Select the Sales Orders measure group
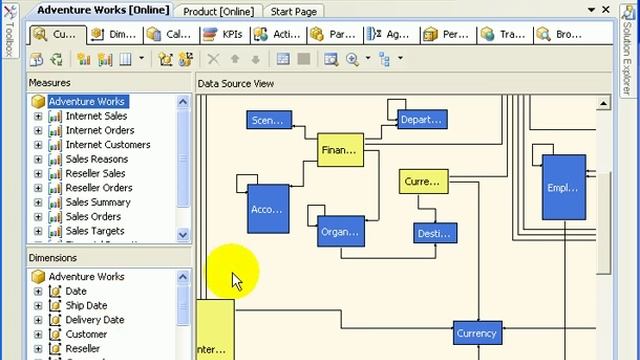The image size is (640, 360). [x=93, y=217]
